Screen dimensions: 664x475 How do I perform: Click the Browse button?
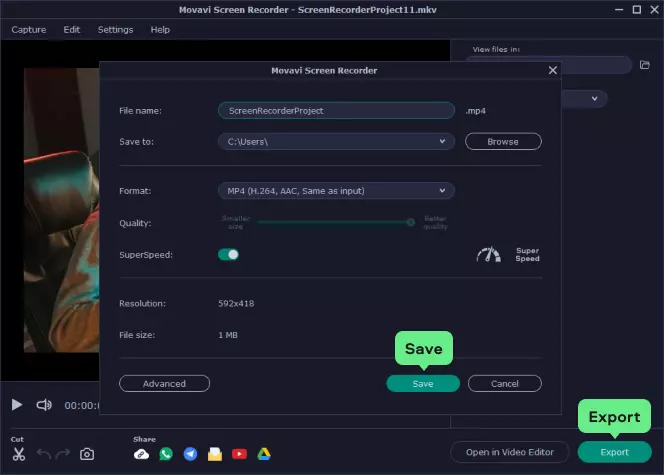[x=503, y=141]
